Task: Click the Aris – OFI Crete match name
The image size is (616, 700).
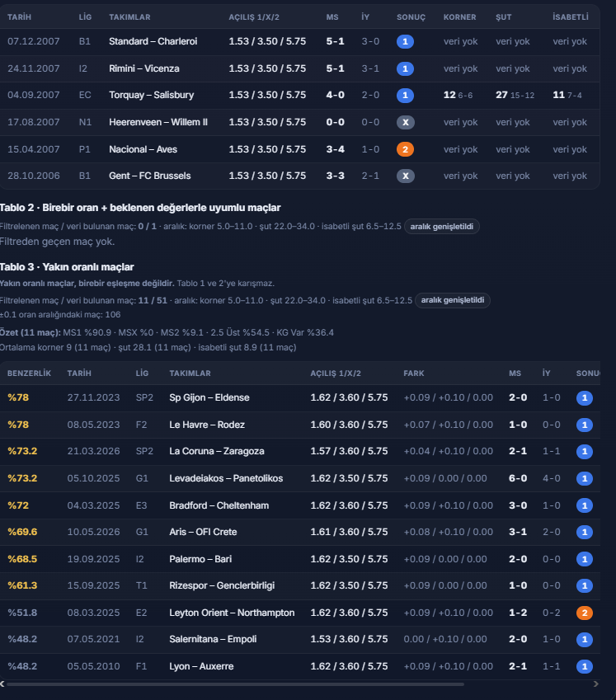Action: pos(203,532)
